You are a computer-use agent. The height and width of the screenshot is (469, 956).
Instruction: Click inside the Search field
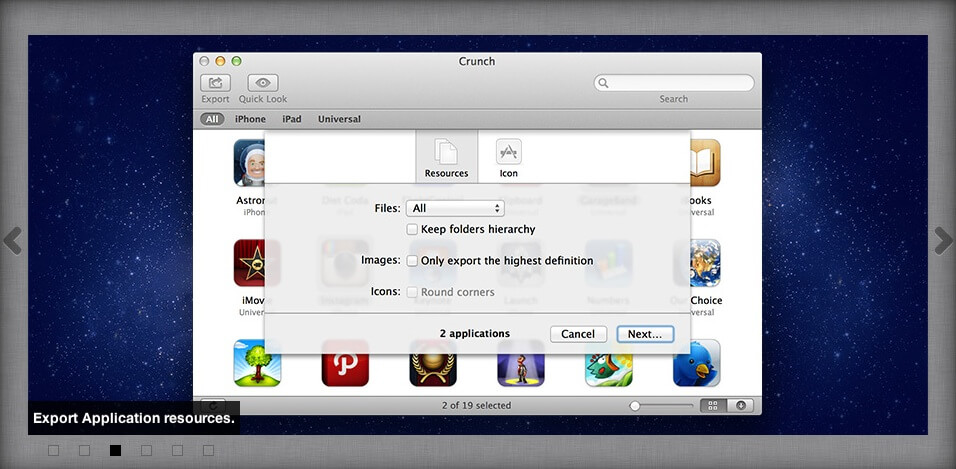[x=674, y=83]
